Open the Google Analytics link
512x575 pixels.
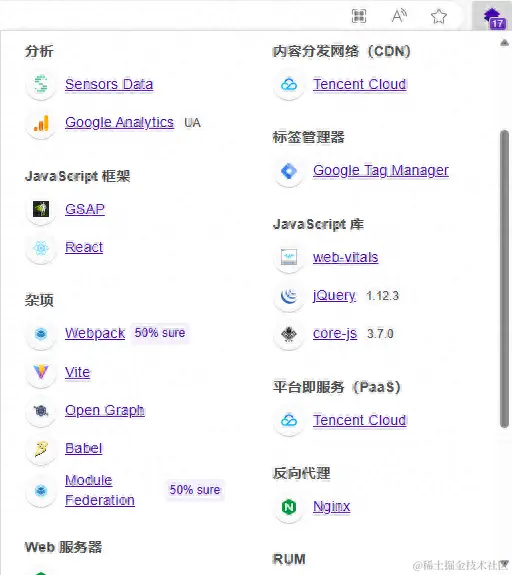pyautogui.click(x=119, y=122)
